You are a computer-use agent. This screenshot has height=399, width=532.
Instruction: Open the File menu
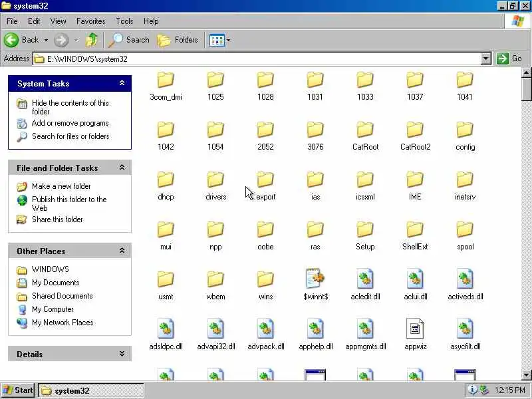(12, 21)
